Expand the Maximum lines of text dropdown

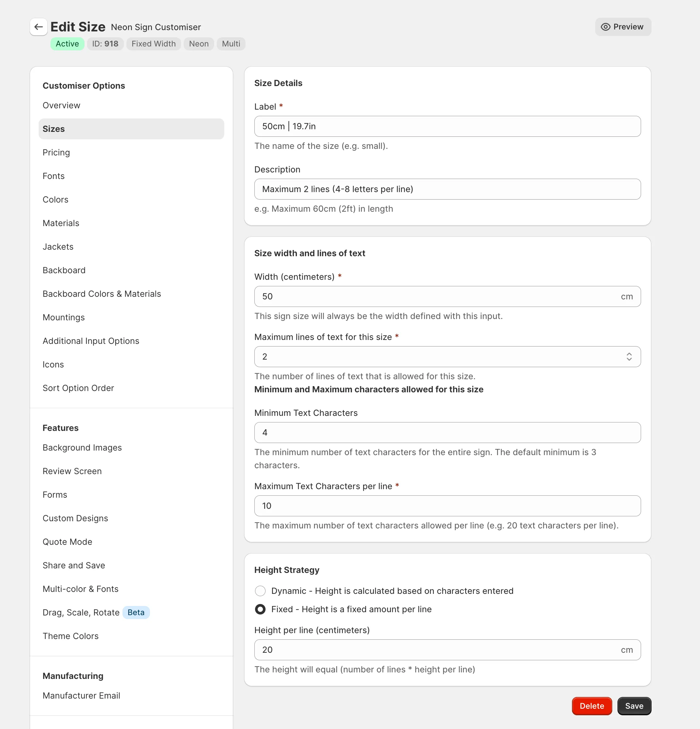tap(628, 357)
